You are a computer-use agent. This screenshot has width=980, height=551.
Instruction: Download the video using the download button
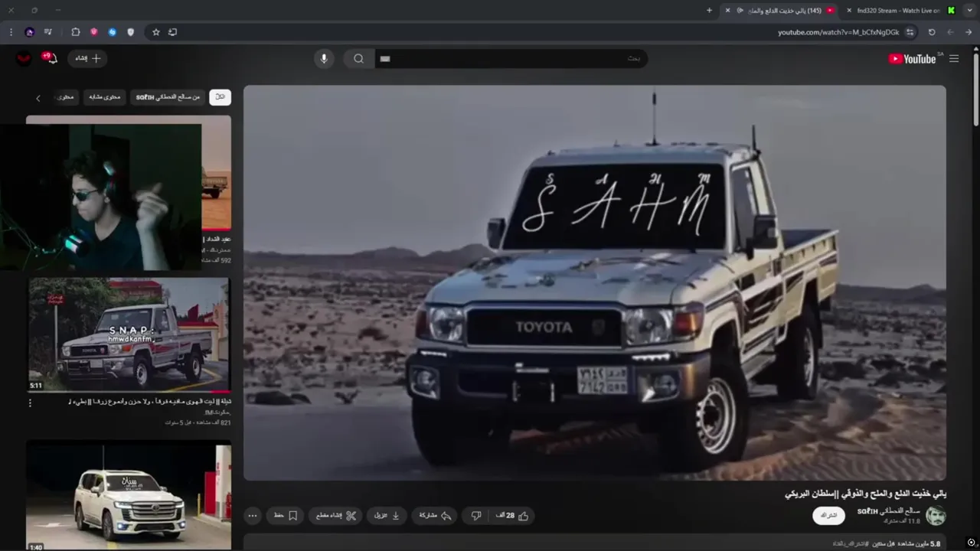pos(387,516)
